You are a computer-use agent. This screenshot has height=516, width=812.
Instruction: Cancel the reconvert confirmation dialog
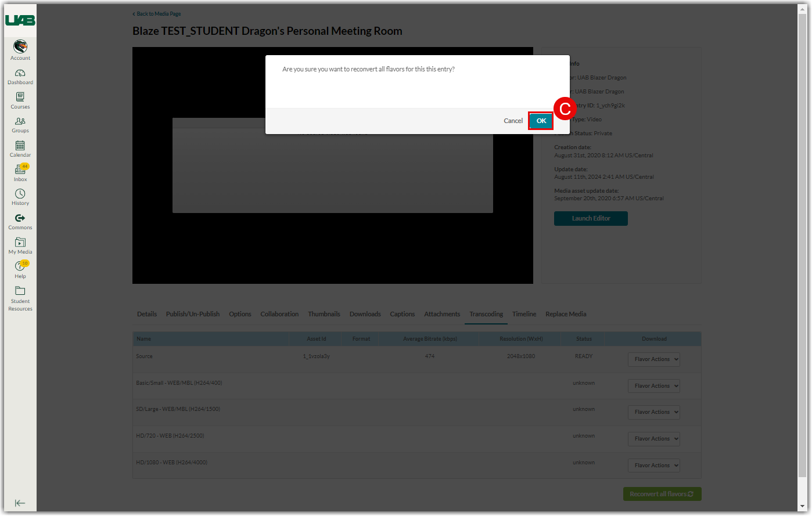(513, 121)
